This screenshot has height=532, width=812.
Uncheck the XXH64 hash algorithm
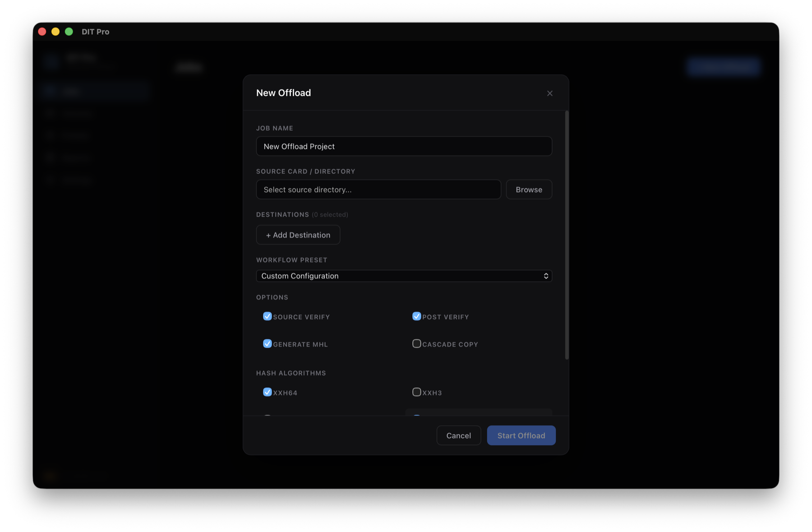(268, 392)
